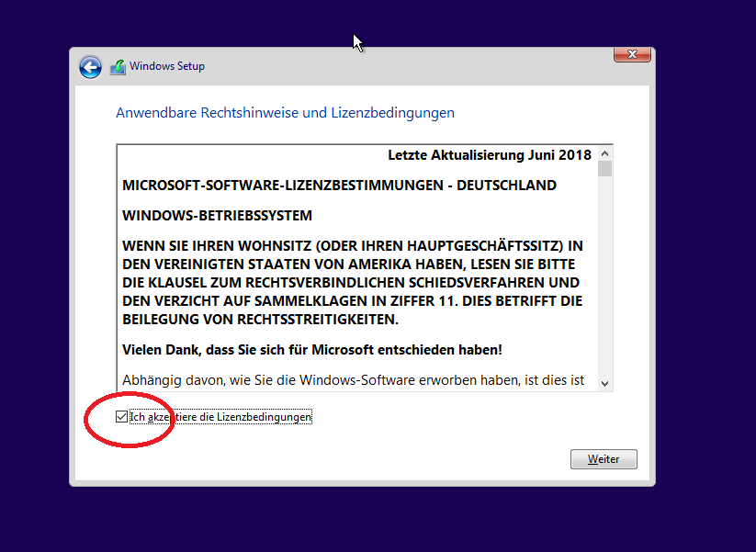The height and width of the screenshot is (552, 756).
Task: Click 'MICROSOFT-SOFTWARE-LIZENZBESTIMMUNGEN - DEUTSCHLAND' line
Action: (x=340, y=186)
